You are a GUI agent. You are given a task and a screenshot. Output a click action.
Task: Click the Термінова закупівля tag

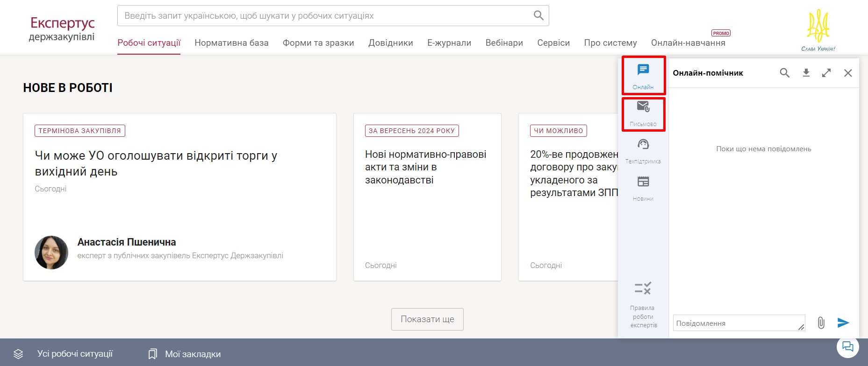pyautogui.click(x=80, y=131)
